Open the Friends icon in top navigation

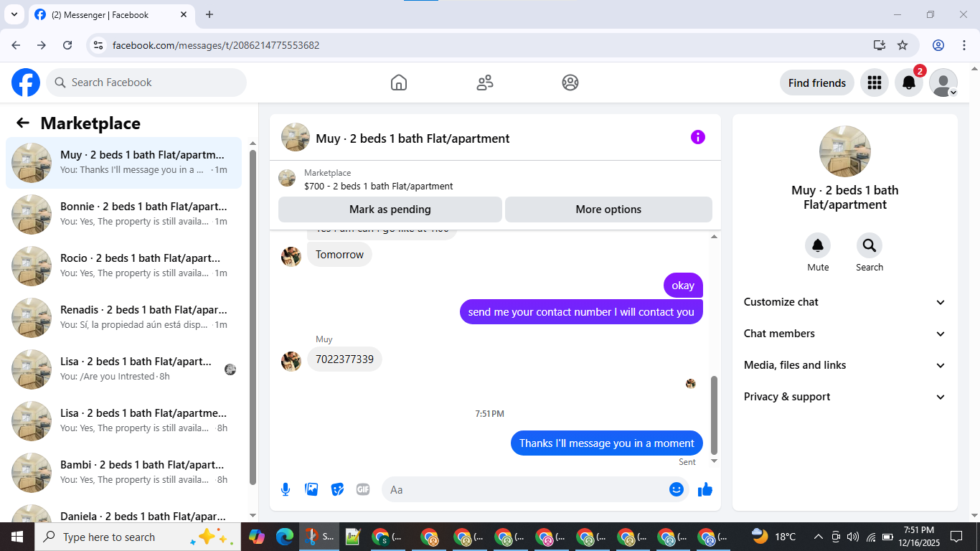[x=485, y=83]
